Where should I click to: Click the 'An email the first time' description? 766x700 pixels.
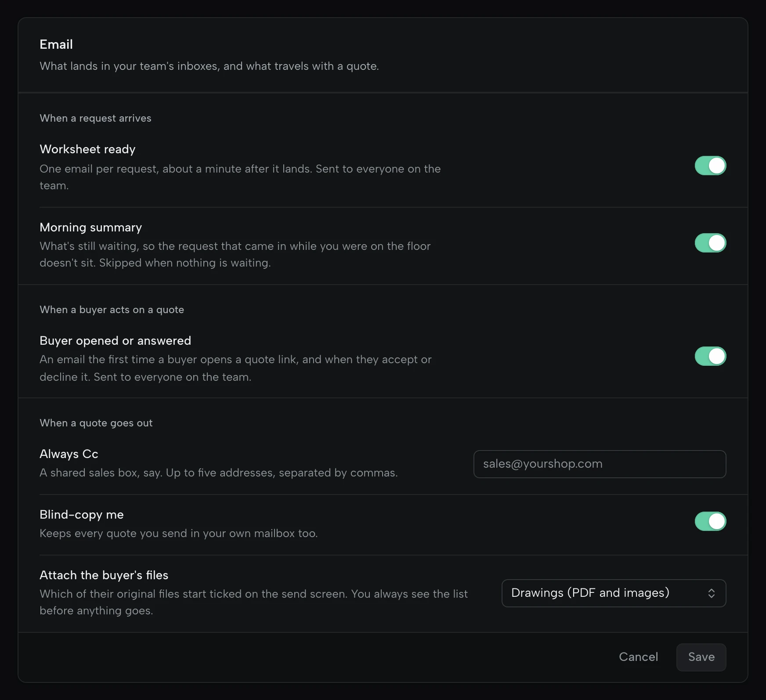(x=235, y=368)
